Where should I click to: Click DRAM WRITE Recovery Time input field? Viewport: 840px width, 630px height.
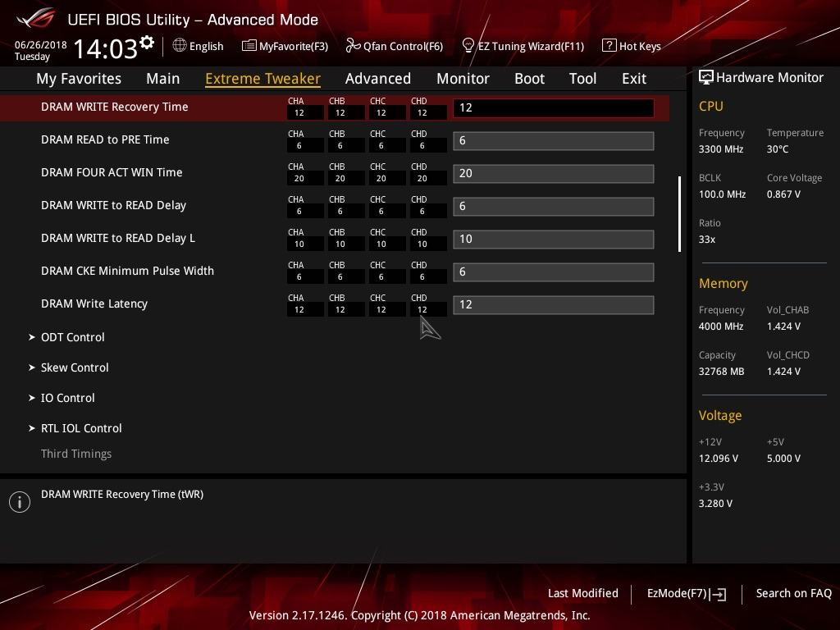click(x=554, y=107)
